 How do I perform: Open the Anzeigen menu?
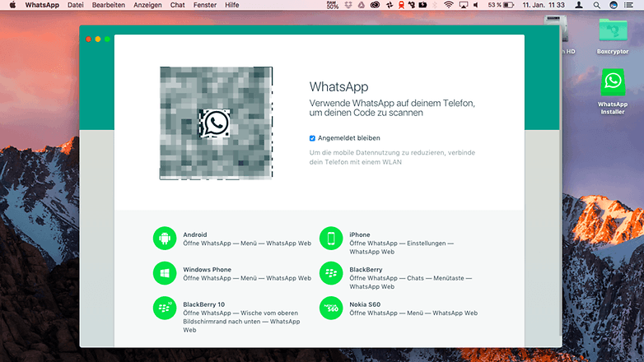coord(147,5)
